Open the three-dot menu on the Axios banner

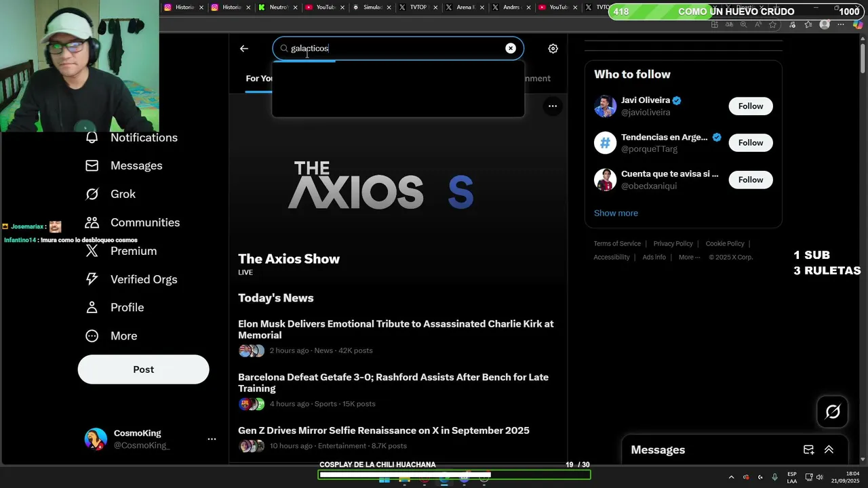click(x=553, y=106)
